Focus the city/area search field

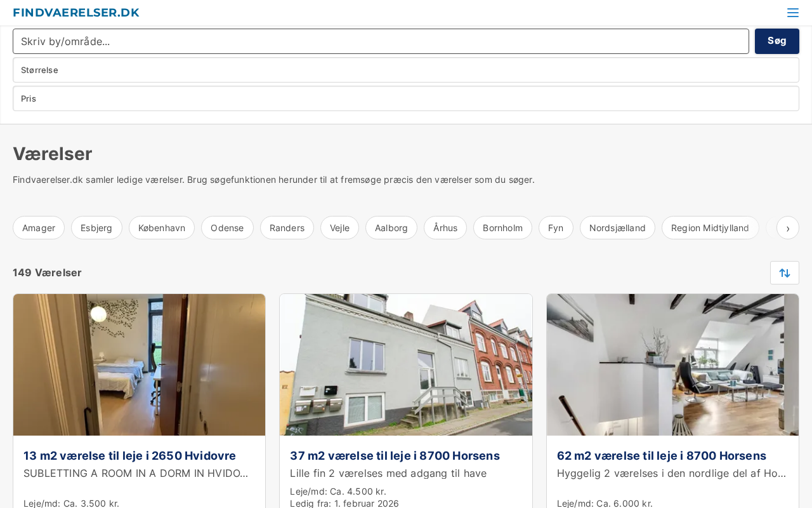pos(381,41)
